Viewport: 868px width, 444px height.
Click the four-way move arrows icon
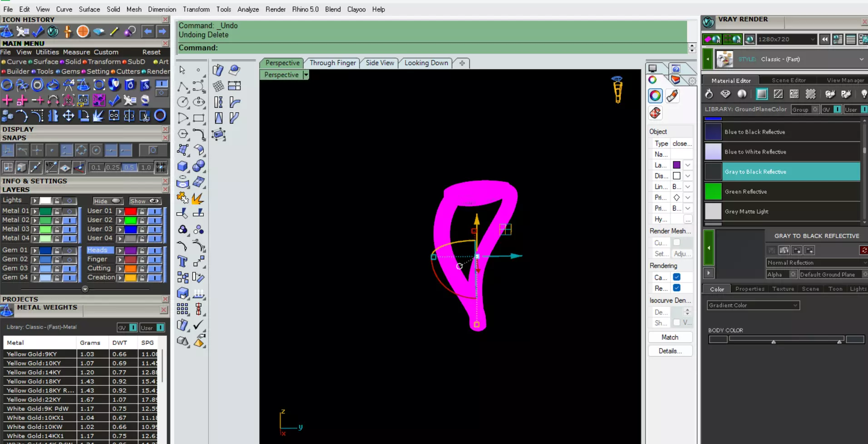[x=68, y=116]
